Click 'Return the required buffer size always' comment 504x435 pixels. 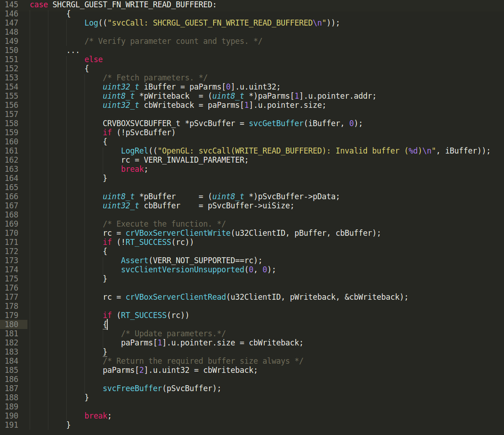pyautogui.click(x=203, y=361)
